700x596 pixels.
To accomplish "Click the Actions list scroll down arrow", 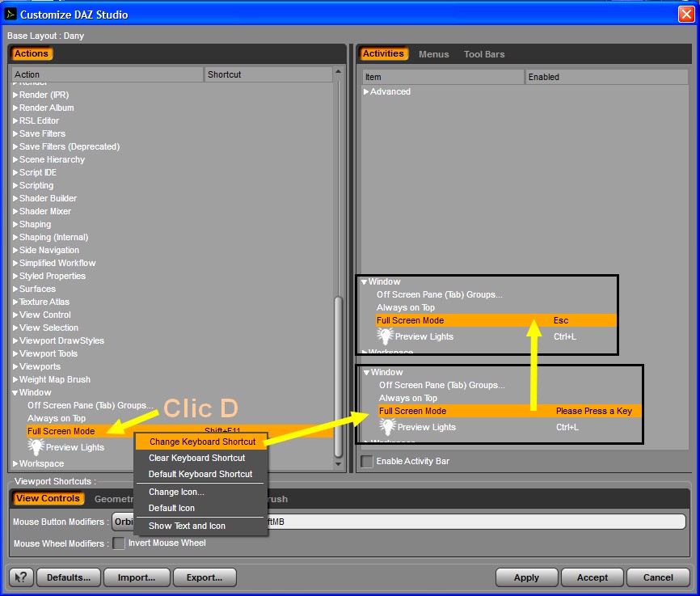I will click(x=339, y=463).
